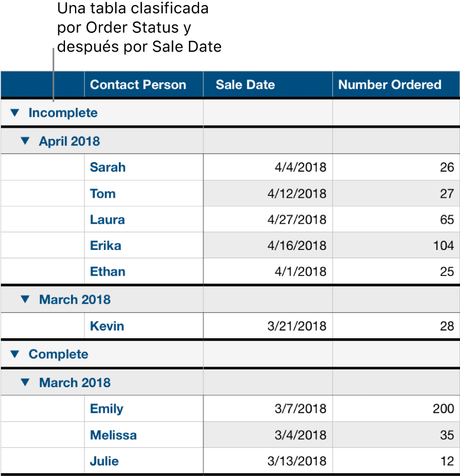The height and width of the screenshot is (476, 460).
Task: Collapse the March 2018 subgroup under Complete
Action: click(25, 382)
